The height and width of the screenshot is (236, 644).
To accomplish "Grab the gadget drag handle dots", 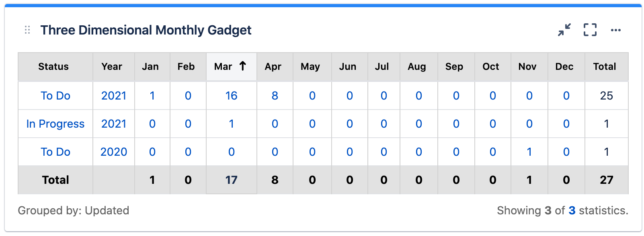I will point(27,30).
